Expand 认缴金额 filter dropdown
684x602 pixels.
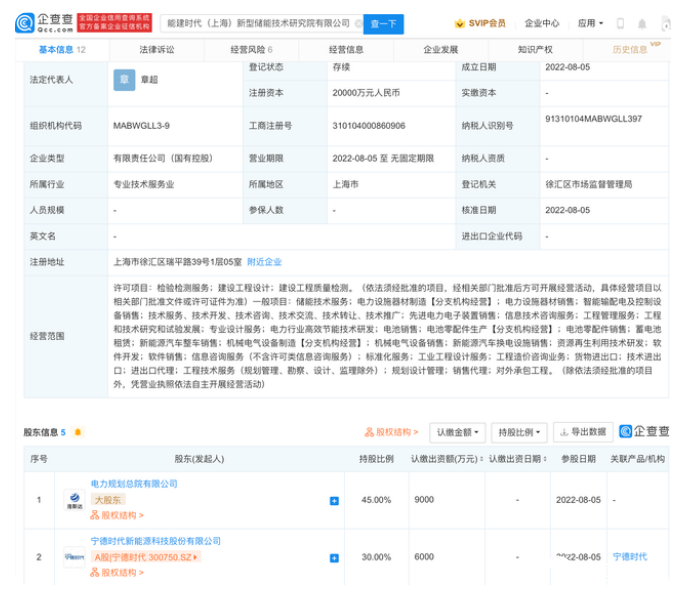pyautogui.click(x=457, y=432)
